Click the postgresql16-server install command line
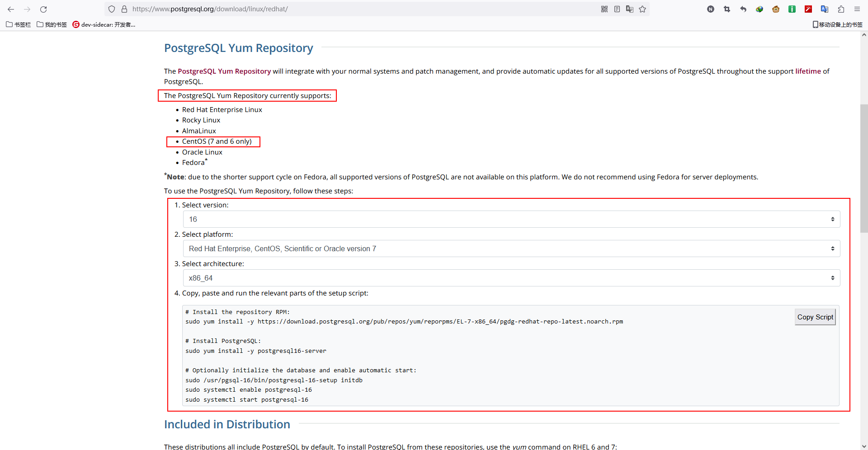This screenshot has height=450, width=868. click(x=256, y=351)
